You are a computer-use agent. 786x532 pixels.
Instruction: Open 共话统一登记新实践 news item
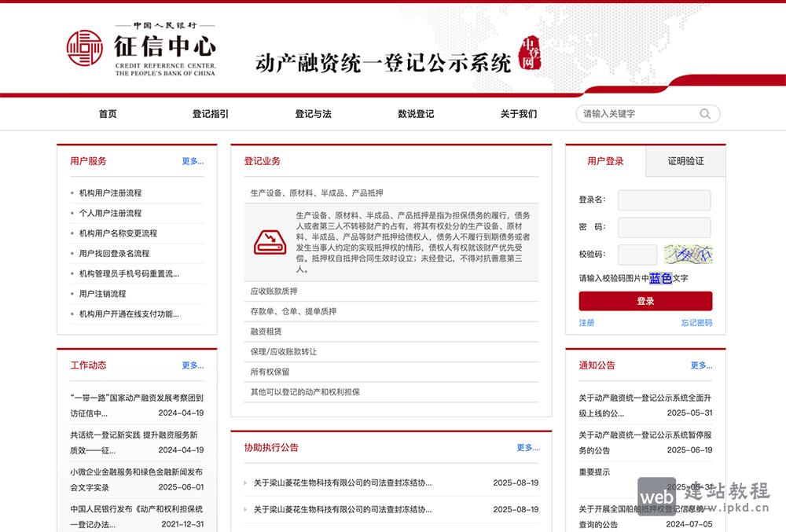click(137, 442)
